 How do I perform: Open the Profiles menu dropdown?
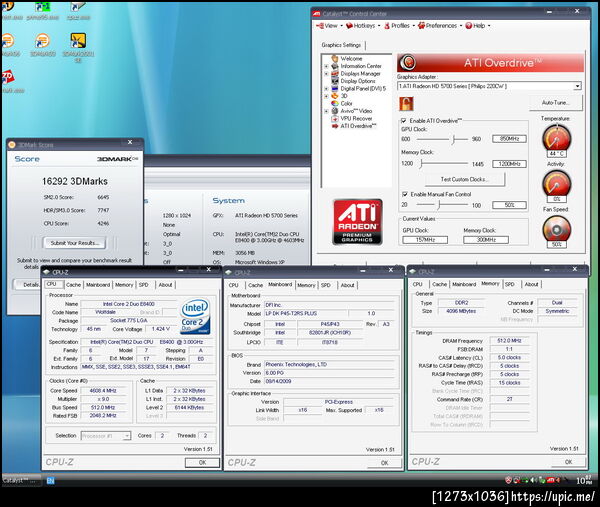coord(399,26)
